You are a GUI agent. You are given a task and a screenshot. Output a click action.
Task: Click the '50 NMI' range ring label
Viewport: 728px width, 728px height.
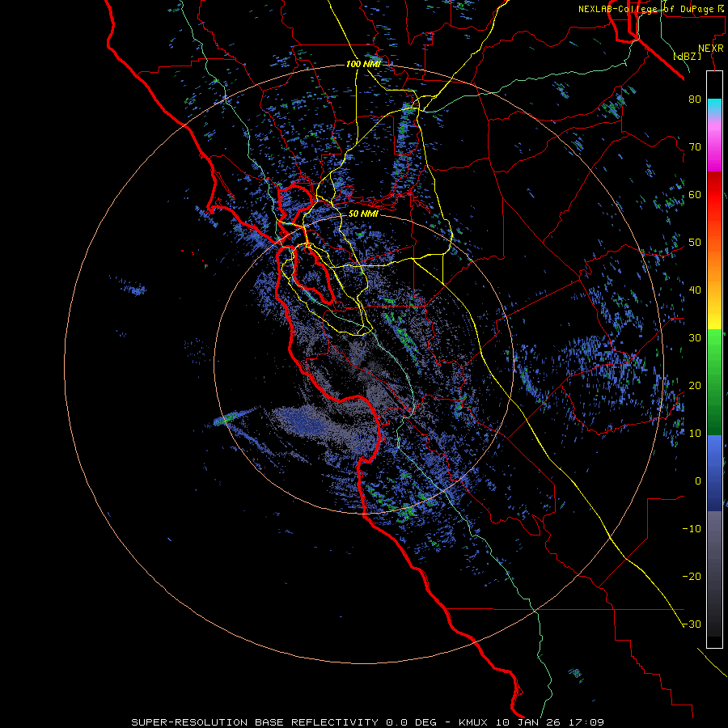click(363, 214)
